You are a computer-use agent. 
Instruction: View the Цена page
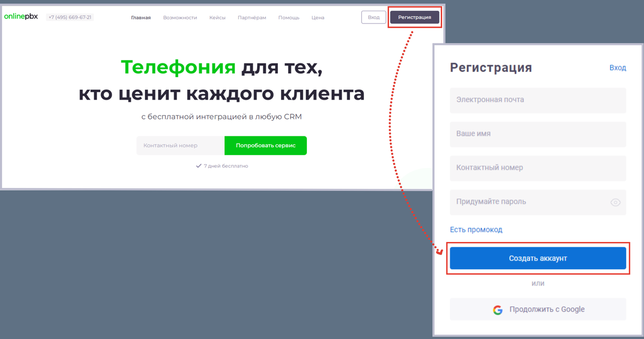[x=318, y=17]
